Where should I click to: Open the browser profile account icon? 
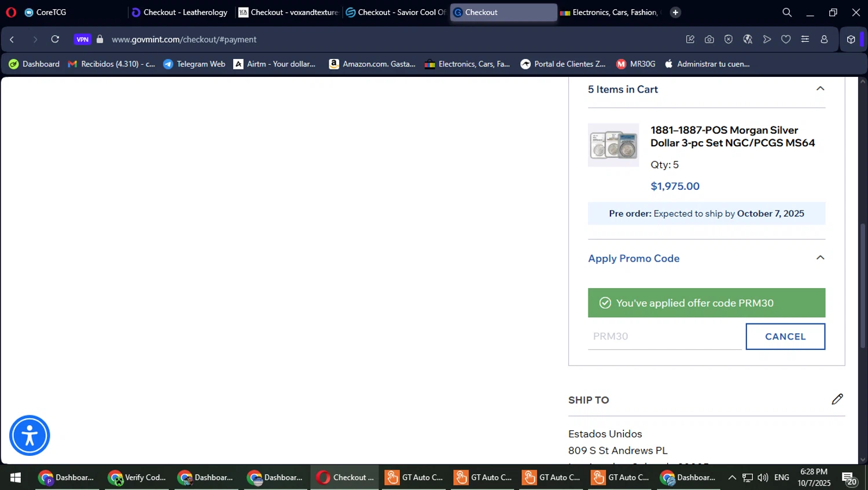pyautogui.click(x=824, y=39)
